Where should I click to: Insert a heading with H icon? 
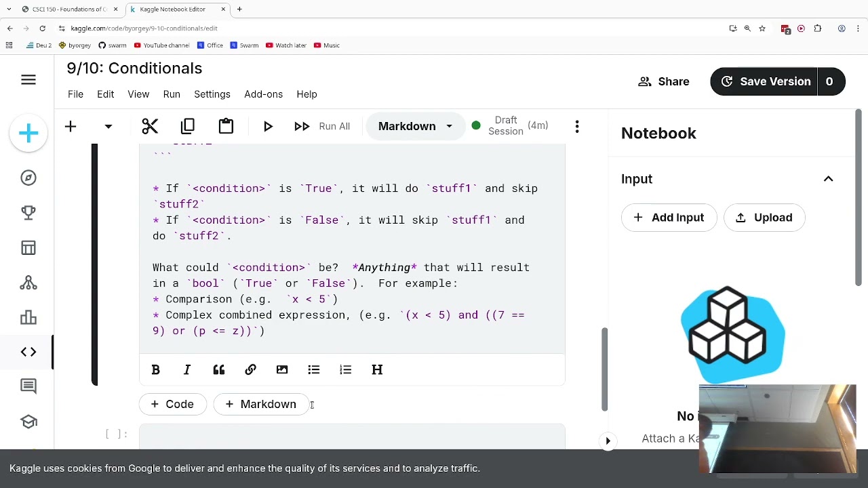tap(377, 369)
